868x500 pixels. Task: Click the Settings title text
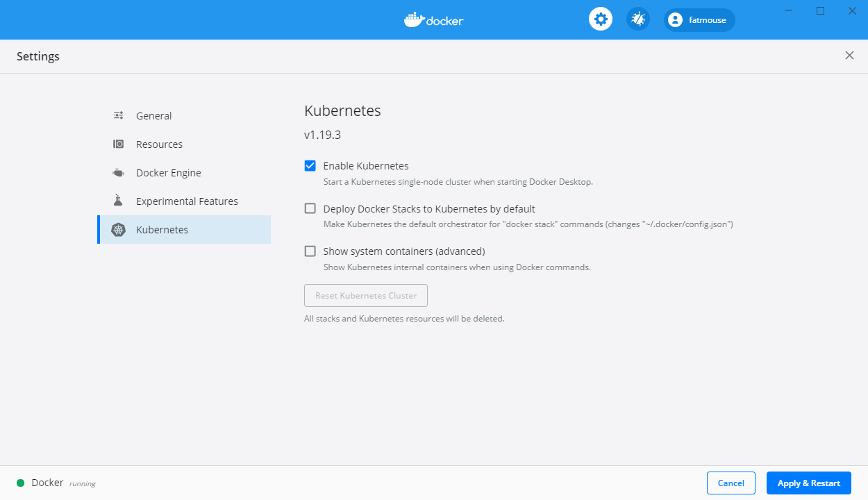[38, 56]
